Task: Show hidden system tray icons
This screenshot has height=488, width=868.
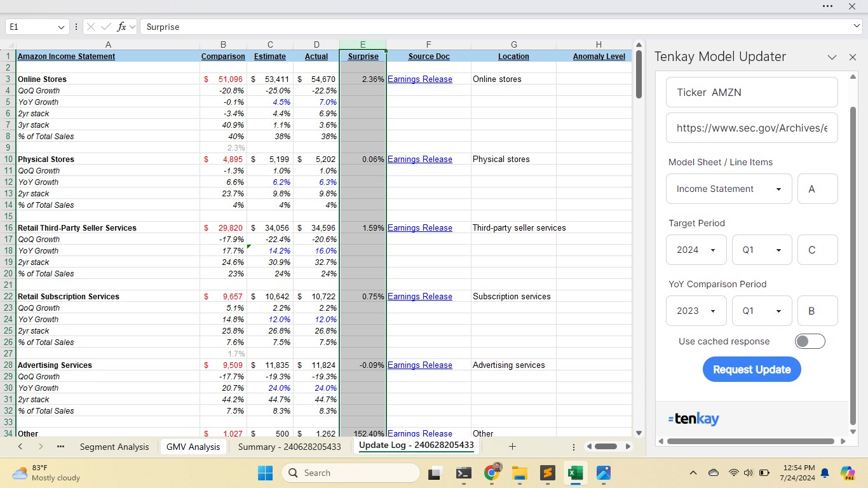Action: coord(693,473)
